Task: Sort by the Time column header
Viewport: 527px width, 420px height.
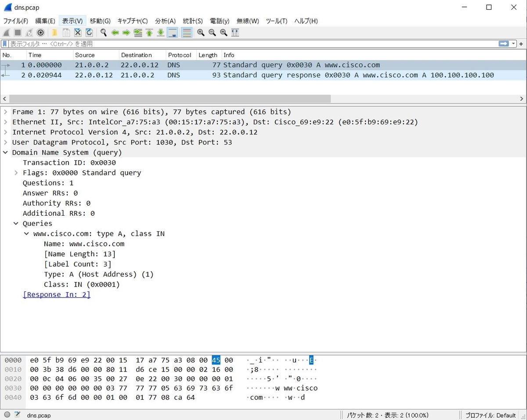Action: (x=50, y=55)
